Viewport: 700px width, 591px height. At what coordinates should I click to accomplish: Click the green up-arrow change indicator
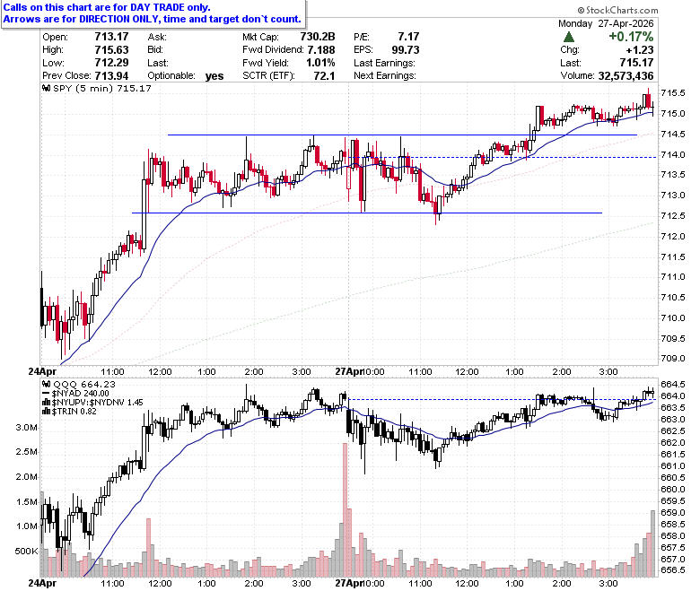click(x=569, y=37)
